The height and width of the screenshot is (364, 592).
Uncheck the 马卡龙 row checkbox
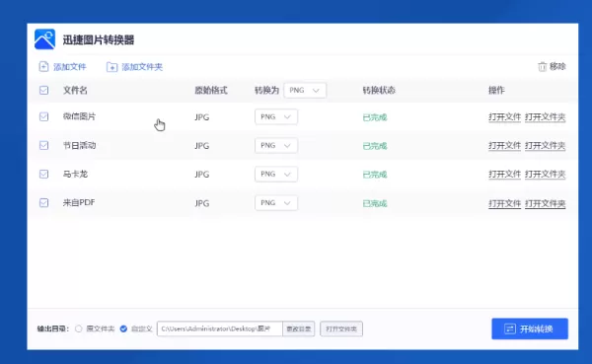pos(43,174)
